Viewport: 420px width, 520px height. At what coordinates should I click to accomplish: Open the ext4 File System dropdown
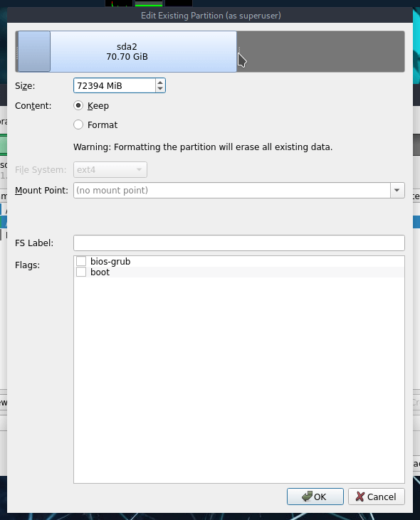point(110,170)
